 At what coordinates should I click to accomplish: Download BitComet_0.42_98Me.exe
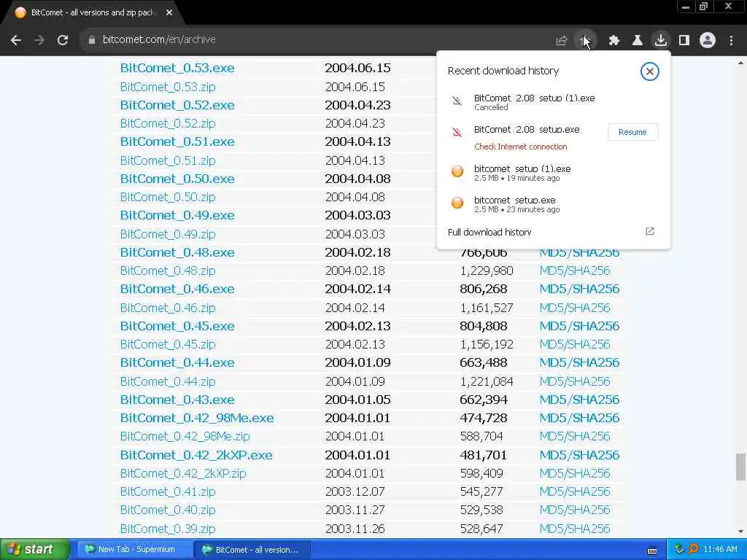[197, 418]
